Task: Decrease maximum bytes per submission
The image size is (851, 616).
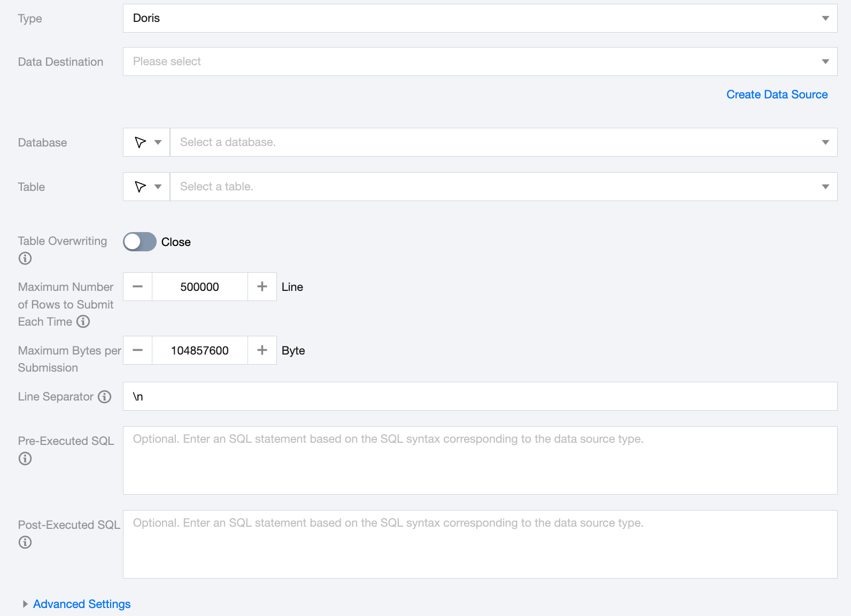Action: pyautogui.click(x=138, y=350)
